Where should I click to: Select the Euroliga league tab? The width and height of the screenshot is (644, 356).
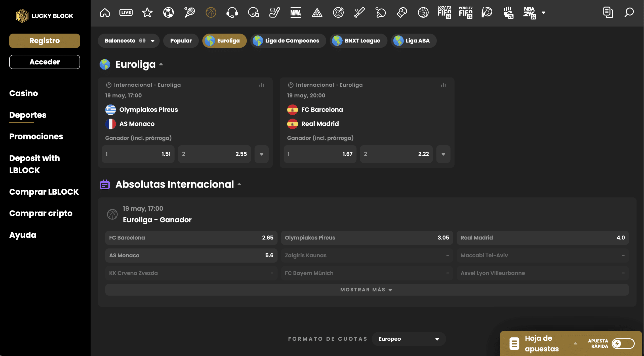224,41
